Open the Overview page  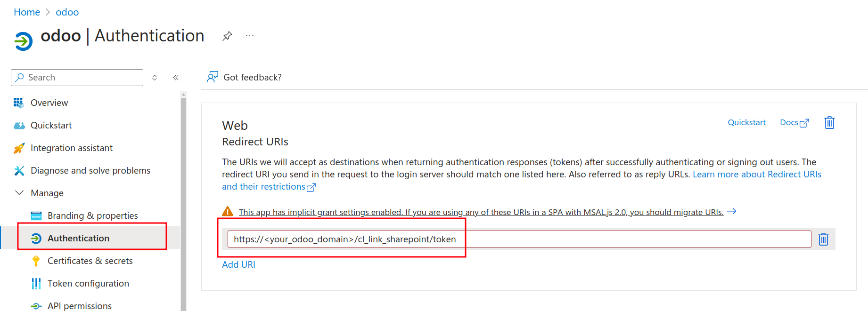pos(49,103)
